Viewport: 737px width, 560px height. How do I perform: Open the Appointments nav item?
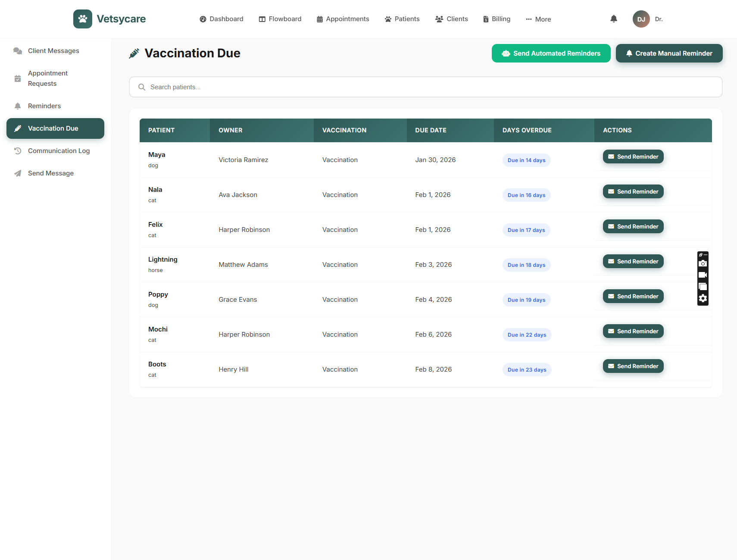coord(343,19)
